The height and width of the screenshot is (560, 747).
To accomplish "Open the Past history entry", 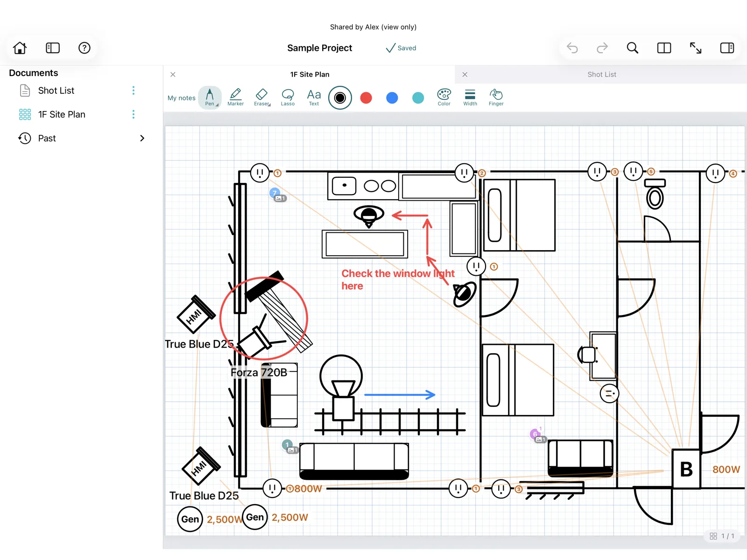I will point(47,138).
